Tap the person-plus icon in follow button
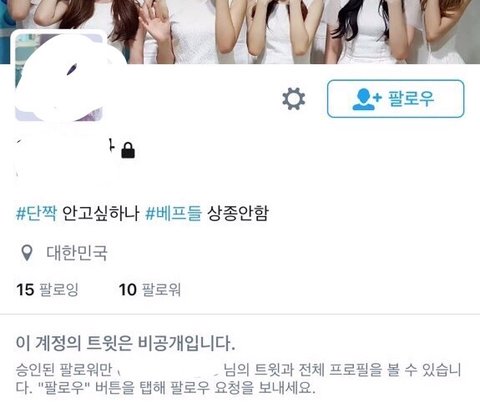 367,99
